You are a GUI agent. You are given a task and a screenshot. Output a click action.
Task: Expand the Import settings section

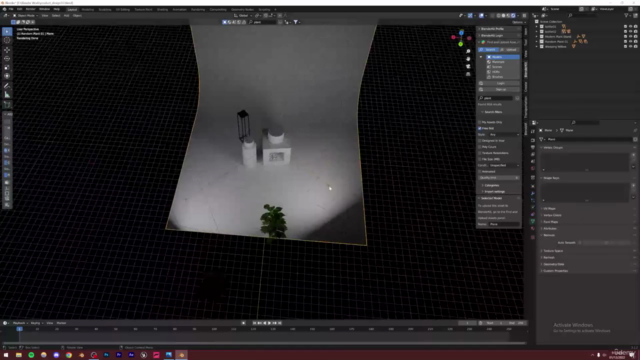click(x=493, y=191)
